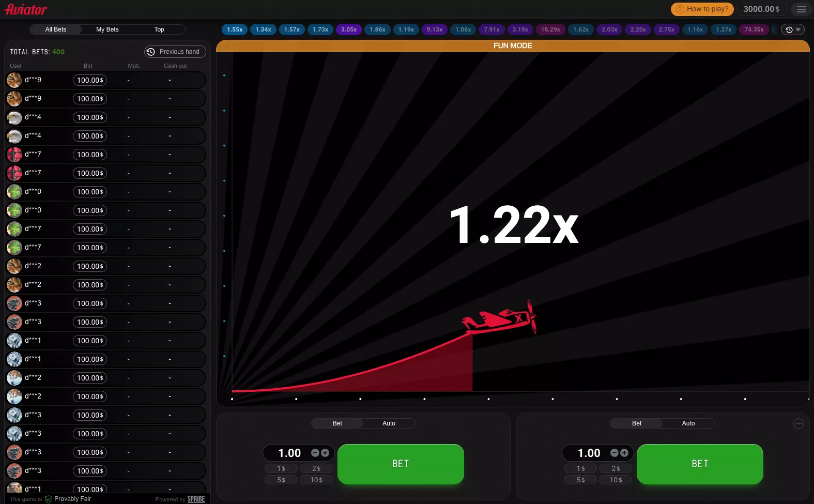Remove the second bet panel
The width and height of the screenshot is (814, 504).
tap(798, 424)
